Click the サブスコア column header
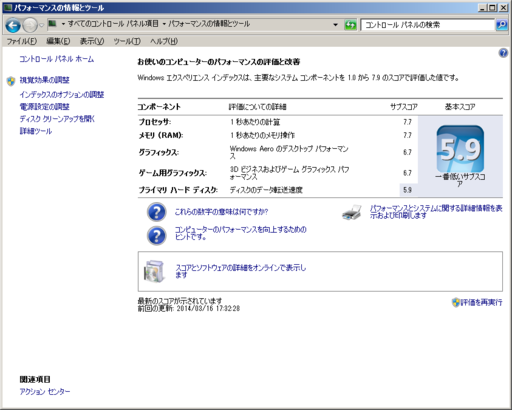This screenshot has height=410, width=512. [404, 107]
